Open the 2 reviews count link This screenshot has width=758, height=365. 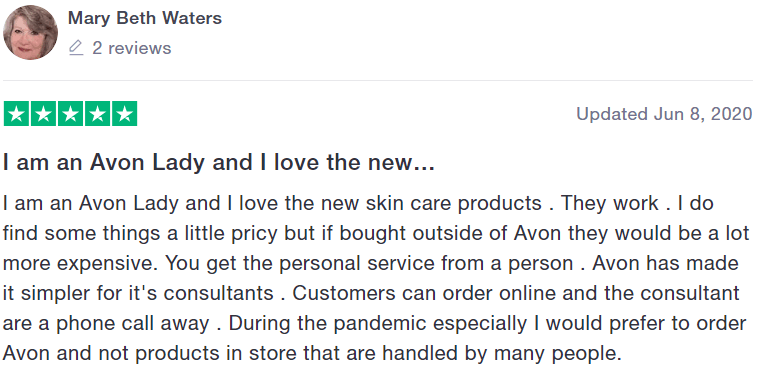click(131, 48)
